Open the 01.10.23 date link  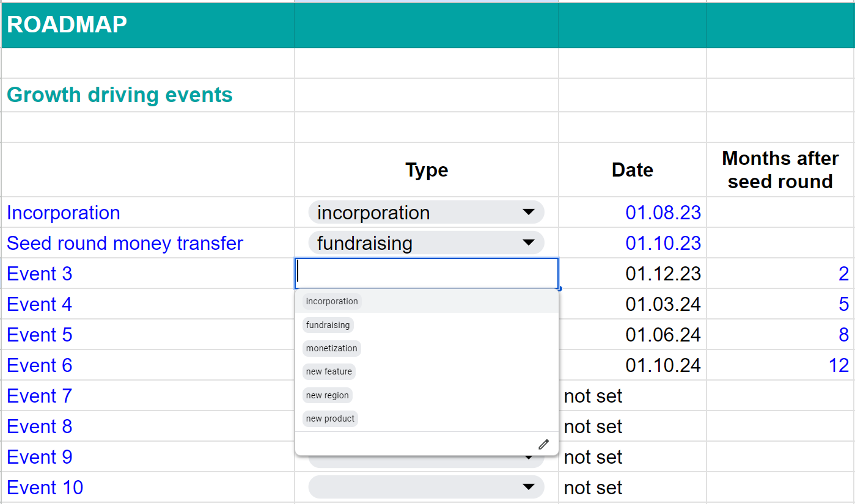pyautogui.click(x=663, y=243)
